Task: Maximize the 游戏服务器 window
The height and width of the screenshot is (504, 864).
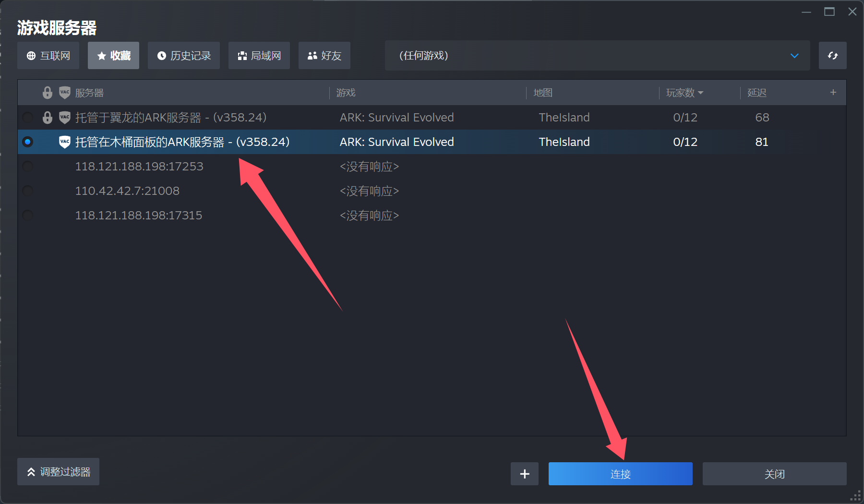Action: pyautogui.click(x=829, y=12)
